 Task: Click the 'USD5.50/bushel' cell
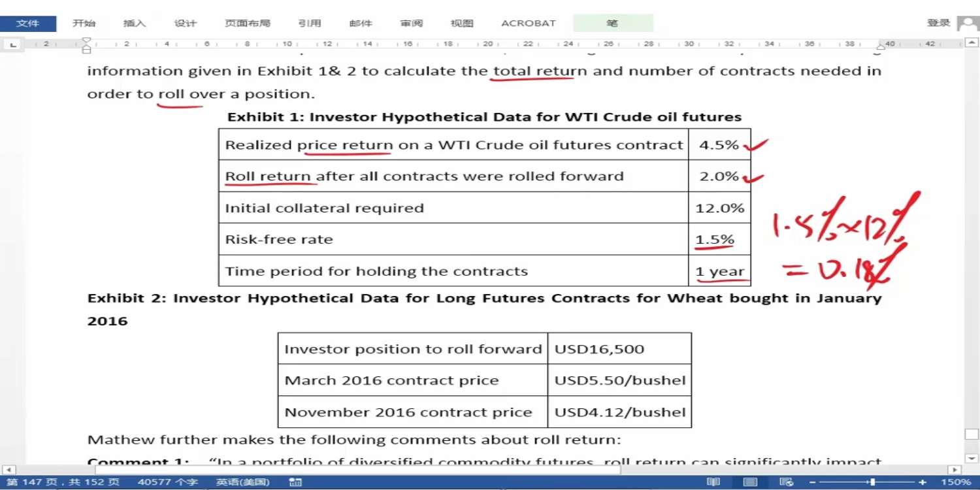pyautogui.click(x=619, y=380)
